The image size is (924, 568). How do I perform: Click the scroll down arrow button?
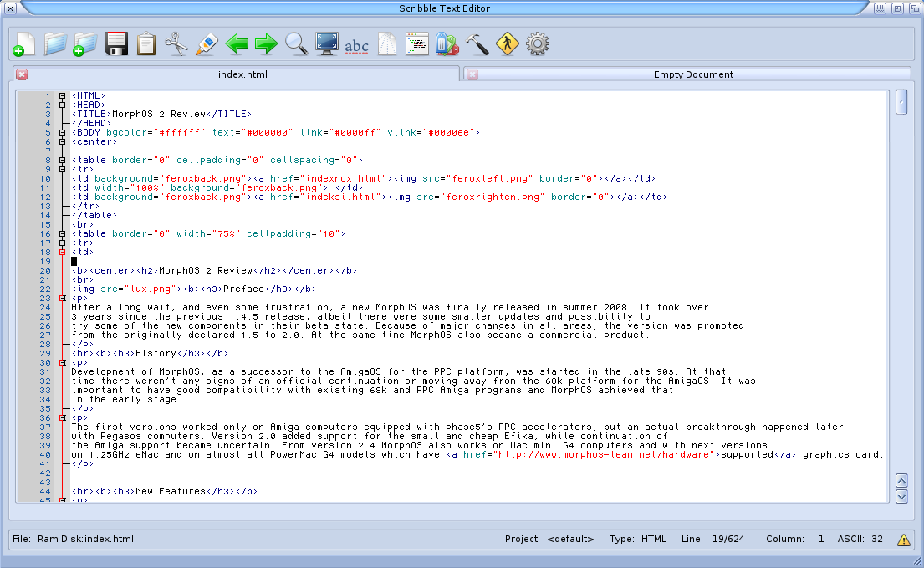901,497
